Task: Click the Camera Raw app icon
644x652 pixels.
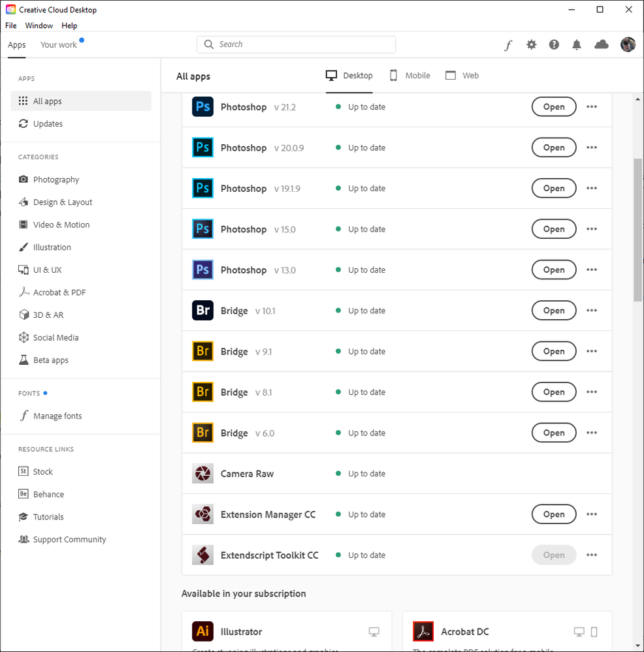Action: [x=202, y=474]
